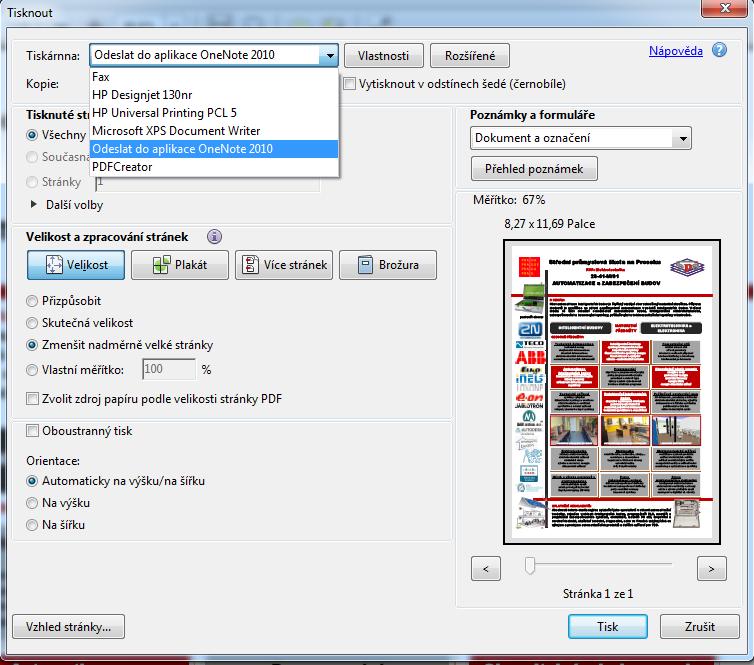Click the document print preview thumbnail
This screenshot has width=754, height=665.
click(x=612, y=392)
